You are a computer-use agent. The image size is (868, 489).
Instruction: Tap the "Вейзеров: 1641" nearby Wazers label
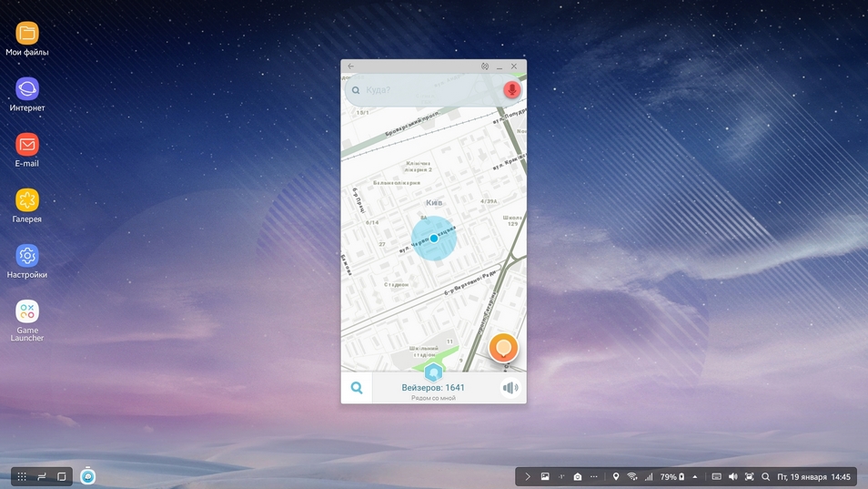click(433, 388)
